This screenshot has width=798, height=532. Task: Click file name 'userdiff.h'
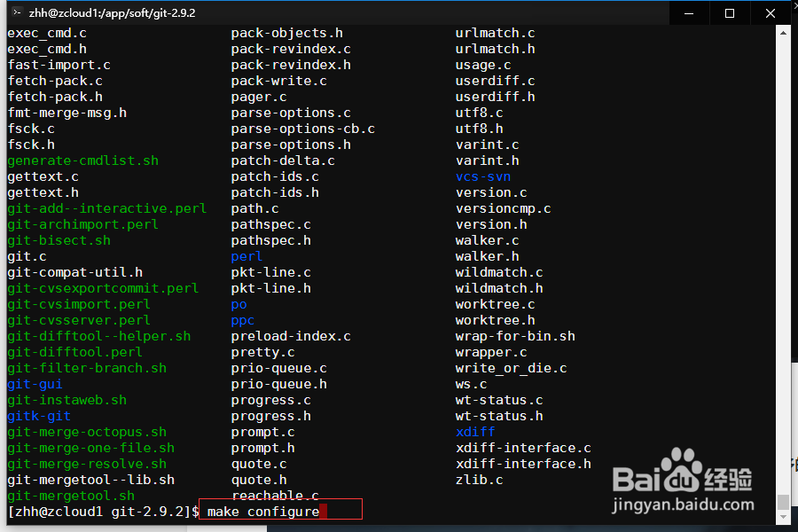tap(495, 97)
